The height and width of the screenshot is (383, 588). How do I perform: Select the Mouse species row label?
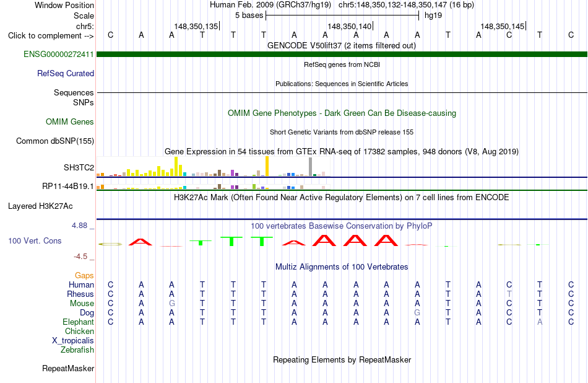pyautogui.click(x=82, y=304)
